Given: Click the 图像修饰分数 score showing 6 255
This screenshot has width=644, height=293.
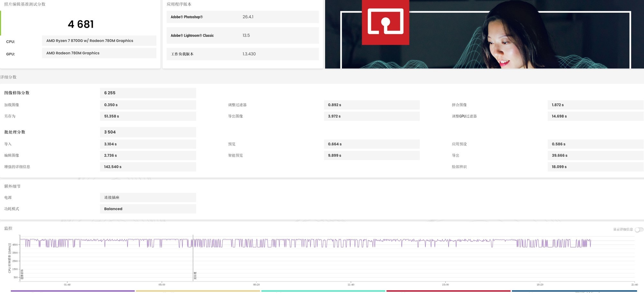Looking at the screenshot, I should pyautogui.click(x=148, y=93).
